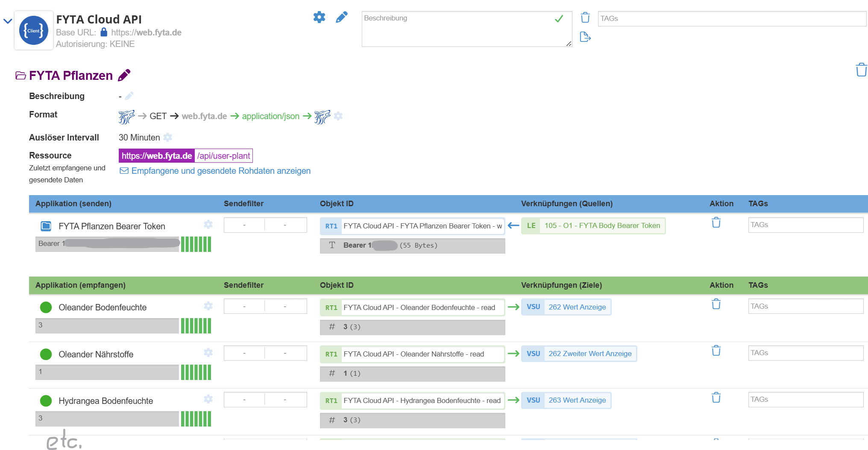Toggle Oleander Nährstoffe green status circle
The image size is (868, 450).
pyautogui.click(x=46, y=354)
